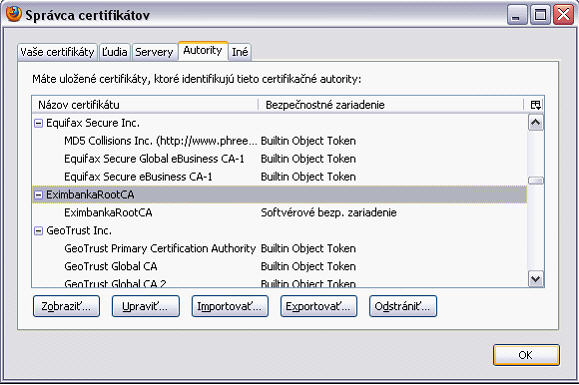Sort by Bezpečnostné zariadenie column header
The height and width of the screenshot is (385, 579).
tap(391, 105)
